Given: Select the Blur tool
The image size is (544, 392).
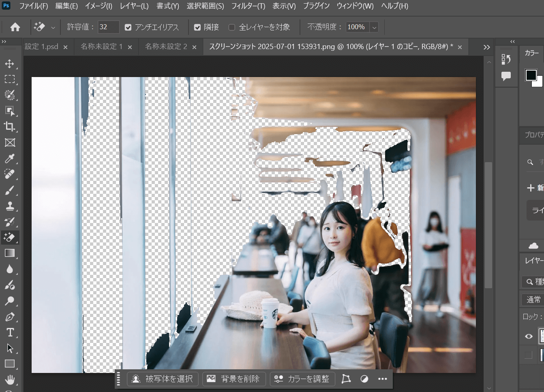Looking at the screenshot, I should [x=10, y=269].
